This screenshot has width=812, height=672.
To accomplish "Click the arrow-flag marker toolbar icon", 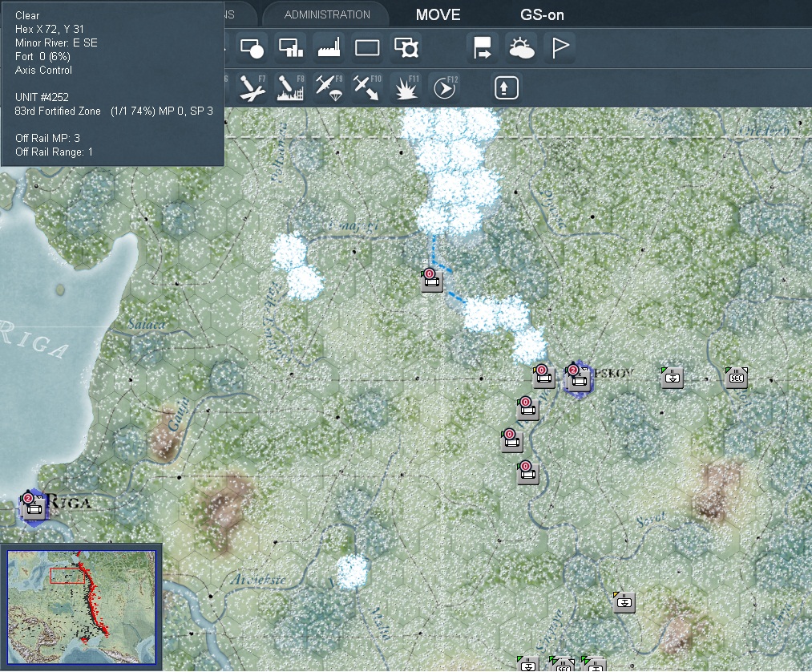I will point(483,47).
